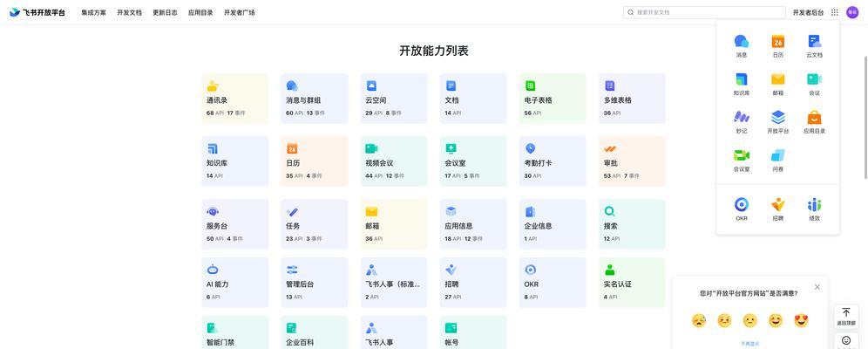Open the 招聘 app in launcher panel
Viewport: 868px width, 349px height.
point(777,209)
